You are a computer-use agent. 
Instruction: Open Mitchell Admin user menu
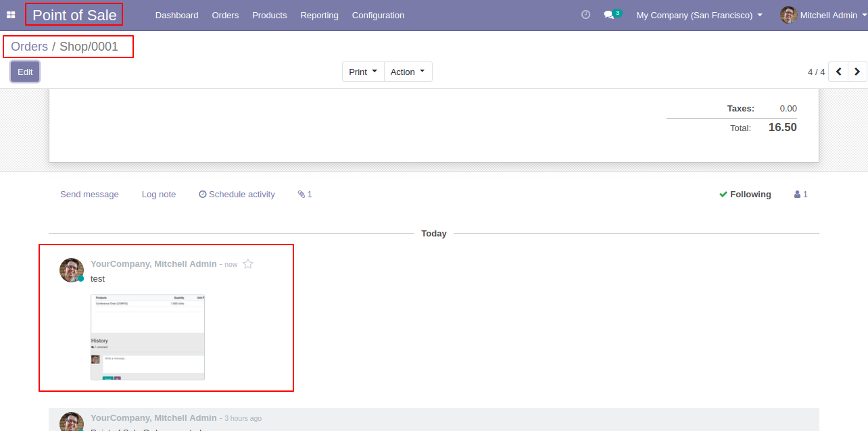pos(825,15)
